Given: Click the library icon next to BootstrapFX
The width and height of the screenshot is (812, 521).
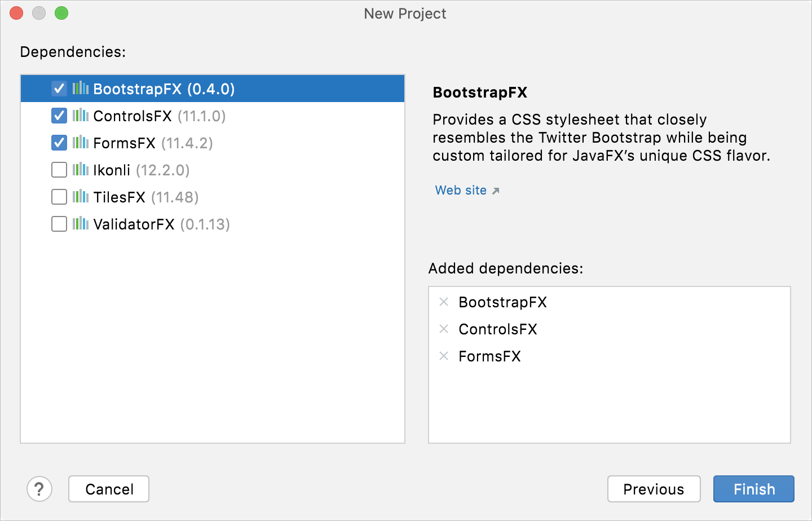Looking at the screenshot, I should [81, 88].
